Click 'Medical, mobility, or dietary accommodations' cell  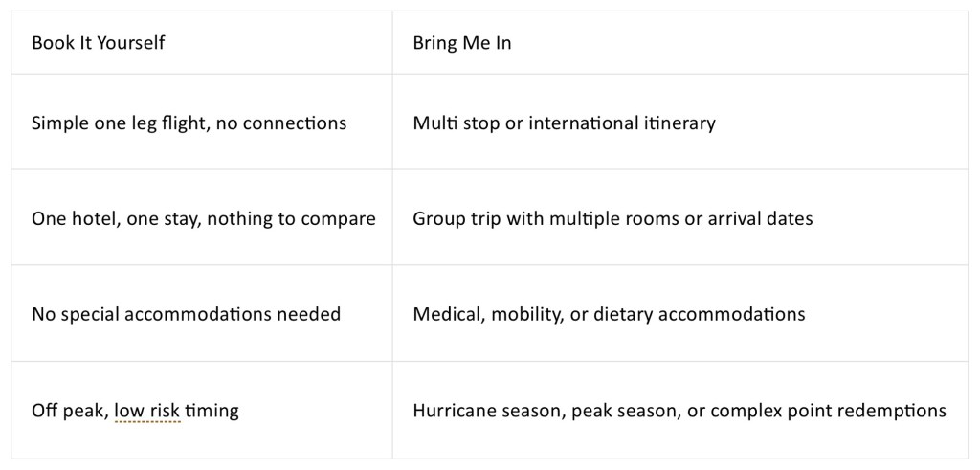(680, 313)
